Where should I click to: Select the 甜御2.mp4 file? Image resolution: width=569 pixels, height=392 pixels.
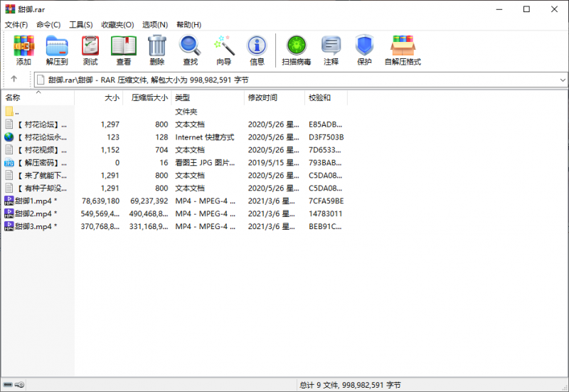point(36,213)
